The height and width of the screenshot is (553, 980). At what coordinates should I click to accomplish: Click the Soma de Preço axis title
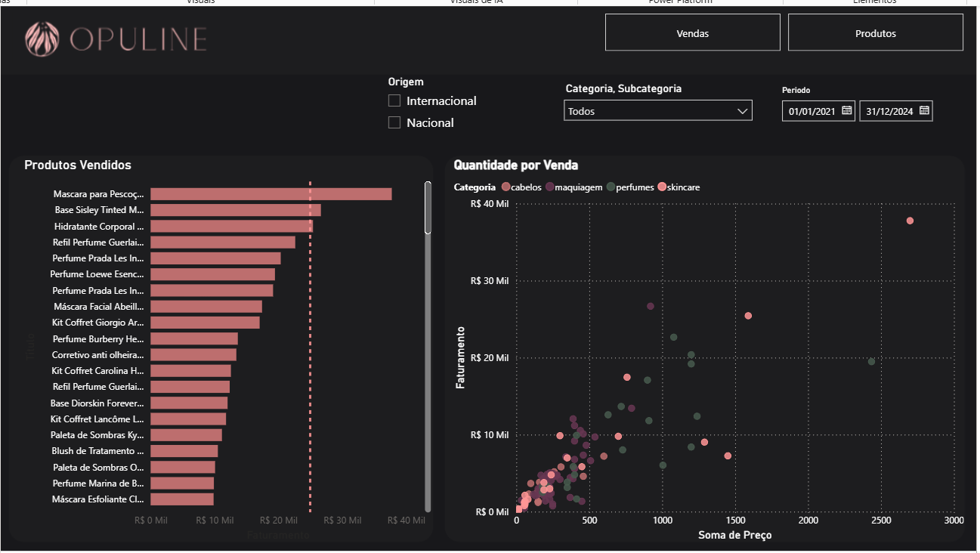click(x=735, y=535)
